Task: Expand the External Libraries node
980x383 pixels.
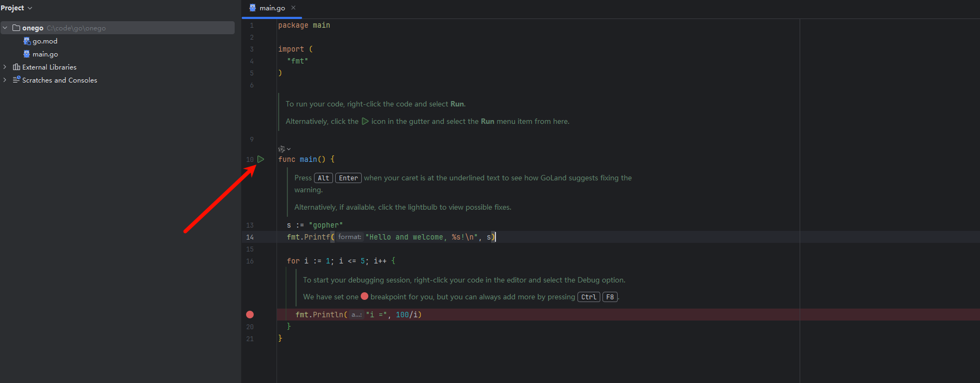Action: pos(5,67)
